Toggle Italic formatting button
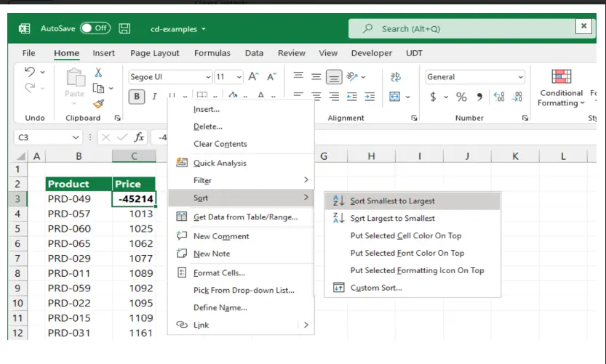This screenshot has width=606, height=364. 154,97
